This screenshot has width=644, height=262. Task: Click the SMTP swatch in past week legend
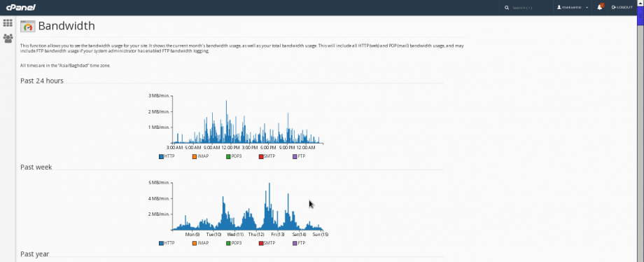(261, 243)
